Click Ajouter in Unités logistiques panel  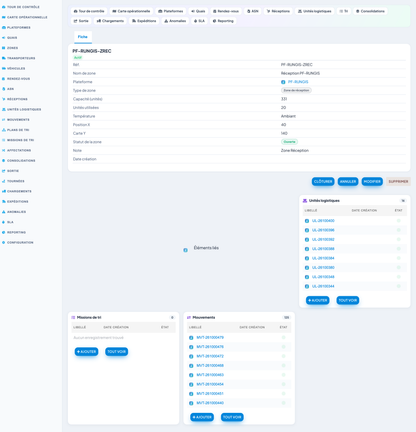pos(318,300)
